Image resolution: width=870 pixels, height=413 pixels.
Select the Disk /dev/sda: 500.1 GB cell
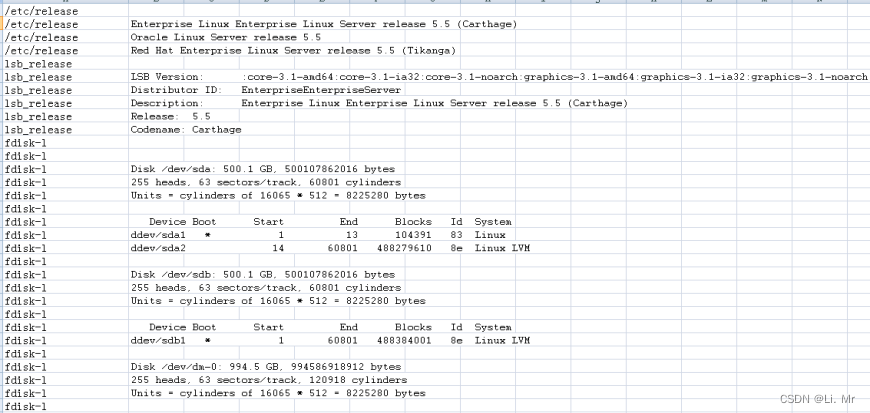click(262, 169)
